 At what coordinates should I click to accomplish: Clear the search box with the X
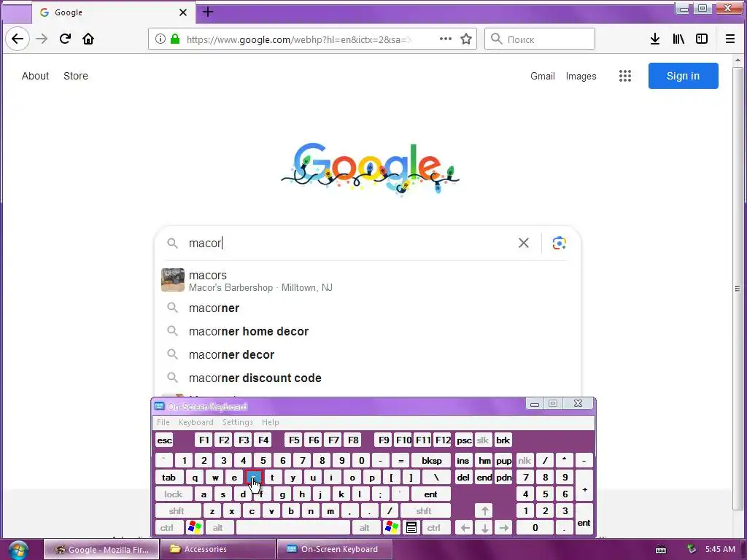tap(524, 243)
